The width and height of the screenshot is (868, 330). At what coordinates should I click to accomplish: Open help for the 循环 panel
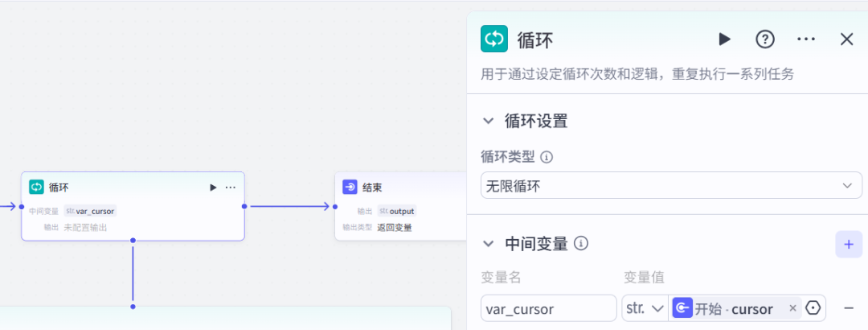coord(765,39)
